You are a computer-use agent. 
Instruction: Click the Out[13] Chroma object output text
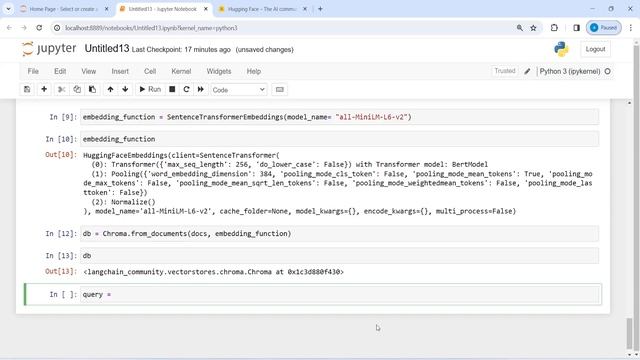[213, 272]
